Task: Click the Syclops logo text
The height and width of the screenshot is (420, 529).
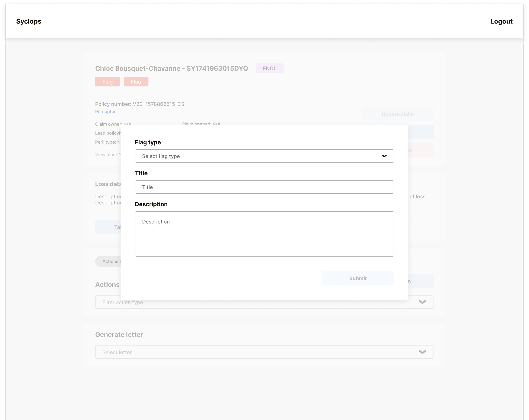Action: [29, 21]
